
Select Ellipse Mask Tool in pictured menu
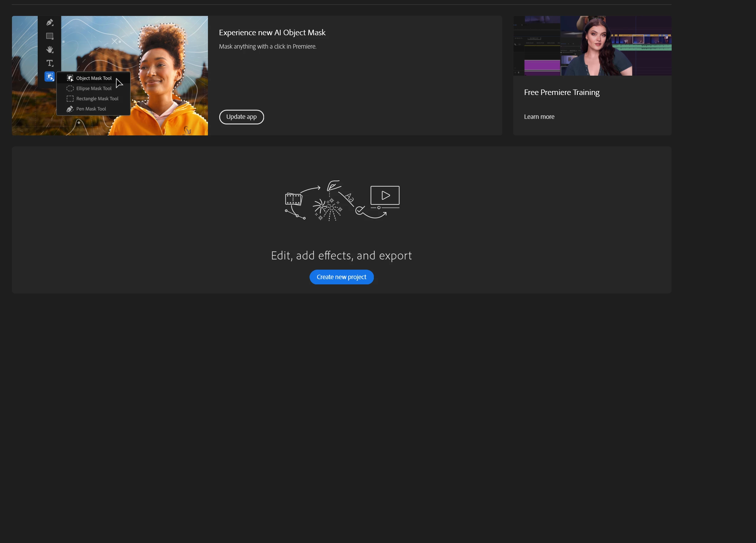tap(94, 89)
